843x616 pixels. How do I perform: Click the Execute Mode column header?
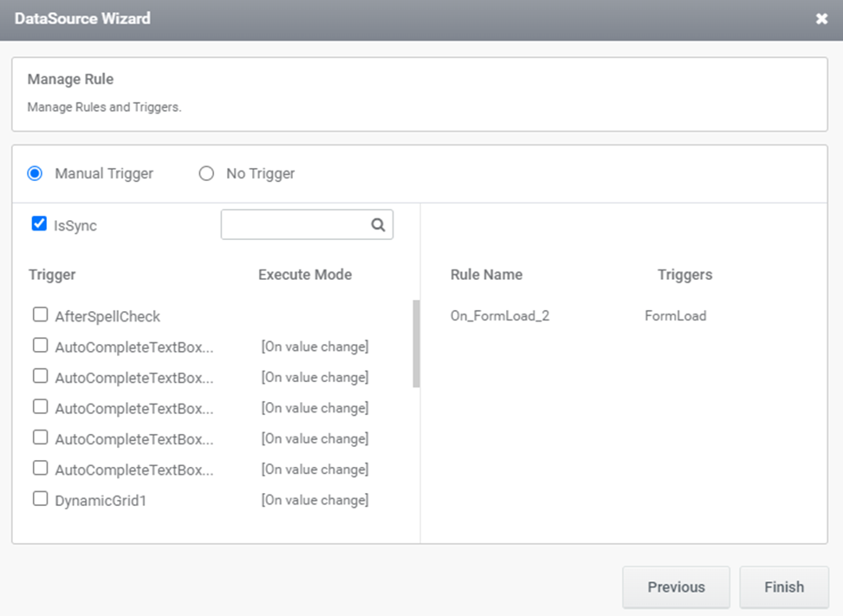305,275
